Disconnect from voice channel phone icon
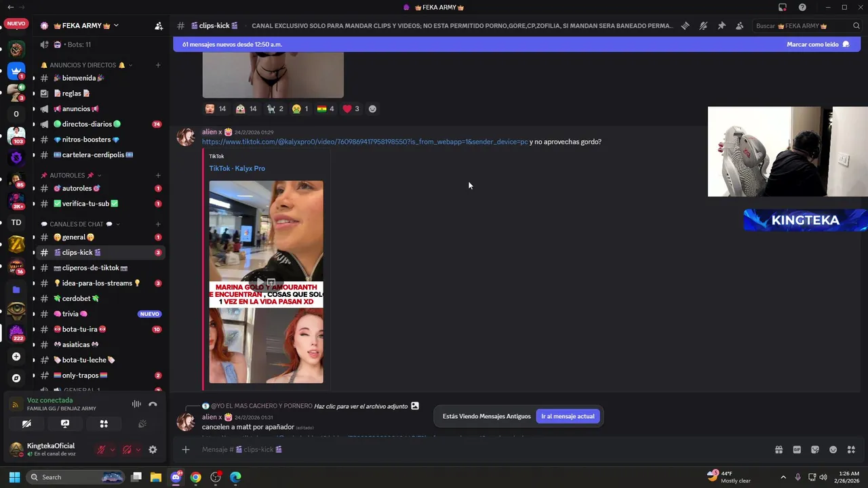868x488 pixels. 153,404
